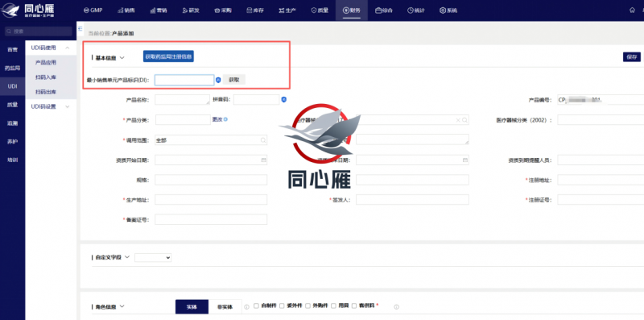Focus the 资质到期提醒人员 input field

[x=601, y=160]
